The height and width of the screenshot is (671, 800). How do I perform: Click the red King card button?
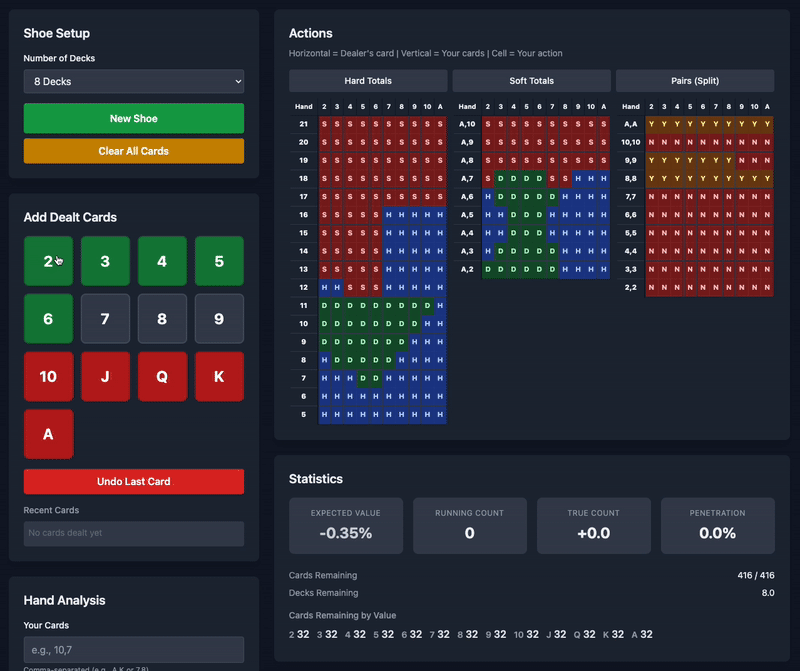pos(219,376)
